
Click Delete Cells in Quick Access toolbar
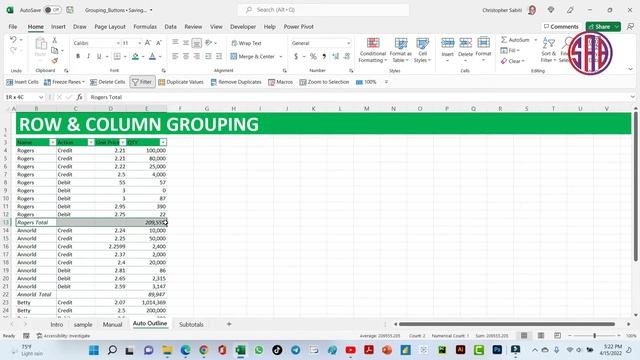click(108, 82)
